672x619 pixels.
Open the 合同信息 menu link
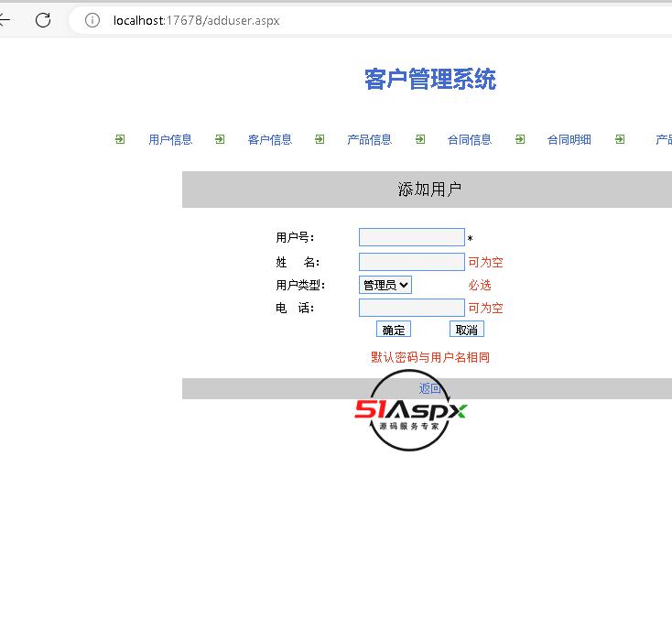[x=470, y=140]
